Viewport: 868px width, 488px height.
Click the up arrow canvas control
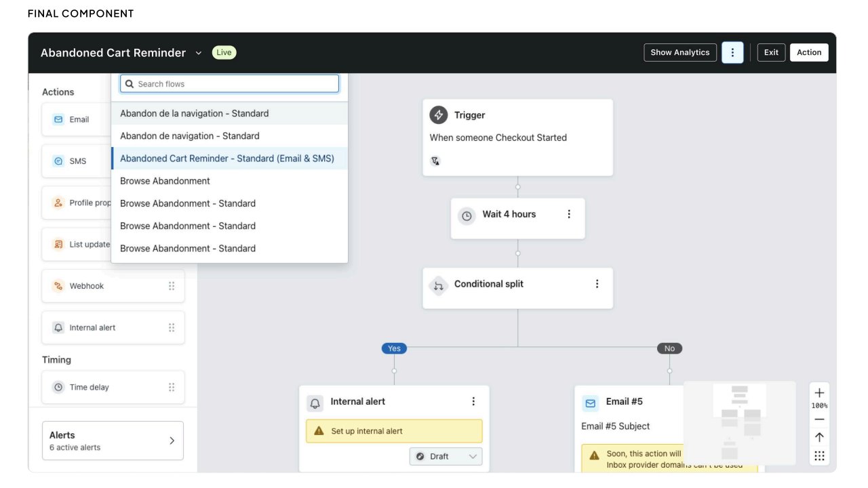point(819,438)
